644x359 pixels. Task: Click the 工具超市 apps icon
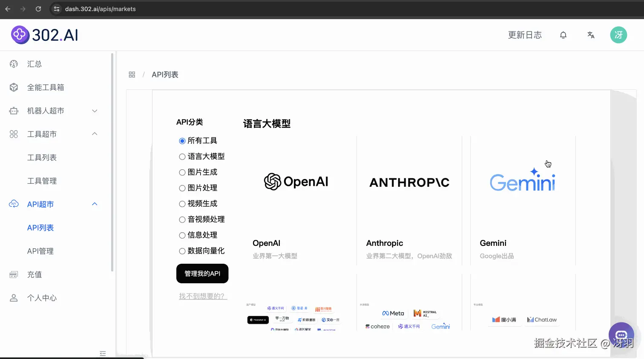14,134
